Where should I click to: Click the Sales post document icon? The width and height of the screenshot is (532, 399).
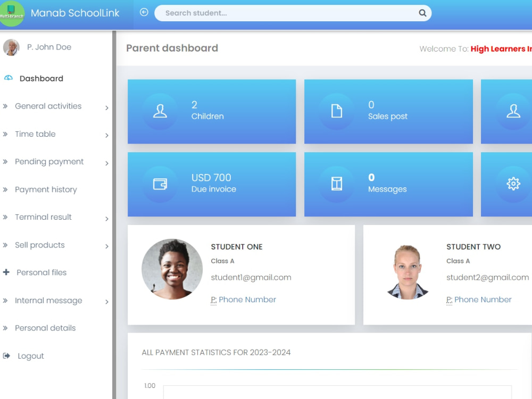pos(337,111)
